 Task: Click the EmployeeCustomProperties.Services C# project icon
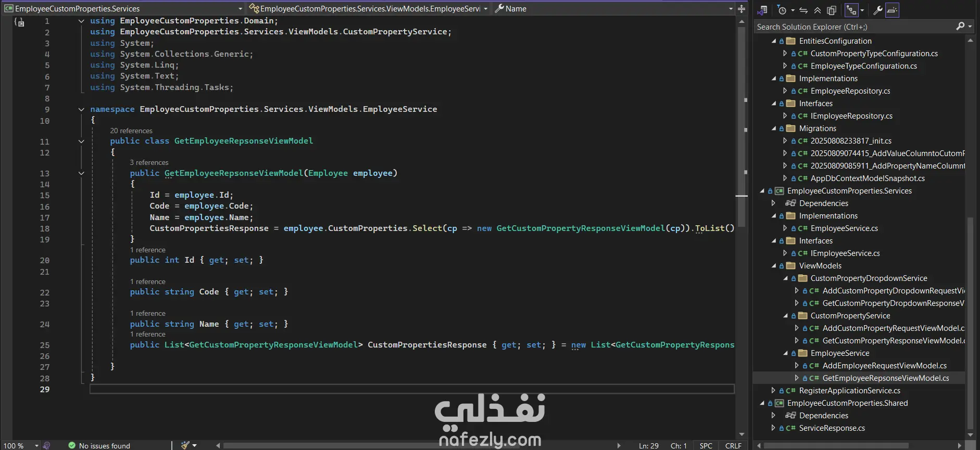(x=779, y=191)
